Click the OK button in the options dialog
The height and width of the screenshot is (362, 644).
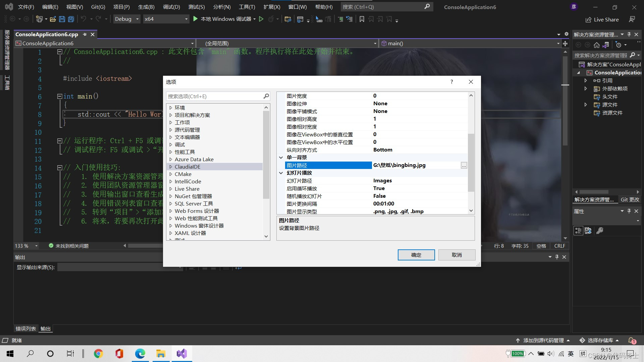(x=416, y=255)
